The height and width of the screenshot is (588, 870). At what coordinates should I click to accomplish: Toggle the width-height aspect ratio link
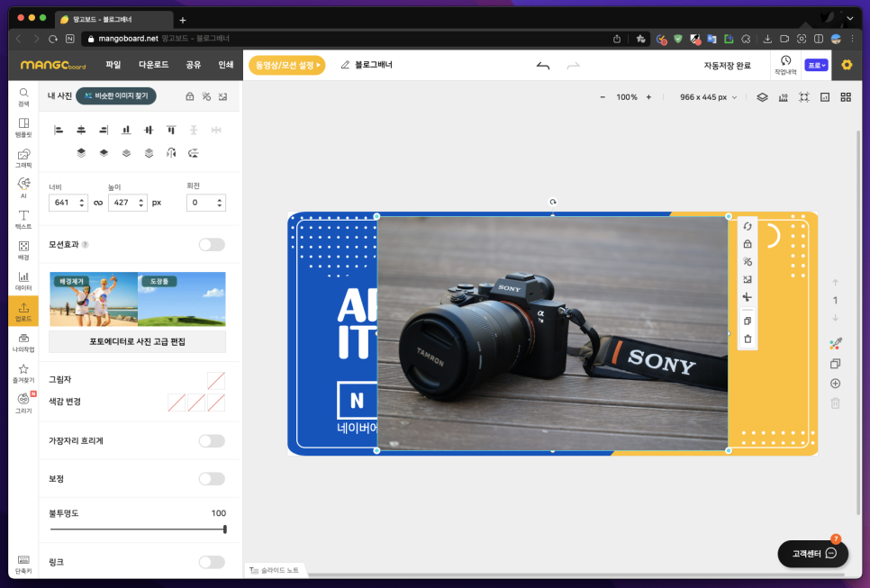click(98, 203)
